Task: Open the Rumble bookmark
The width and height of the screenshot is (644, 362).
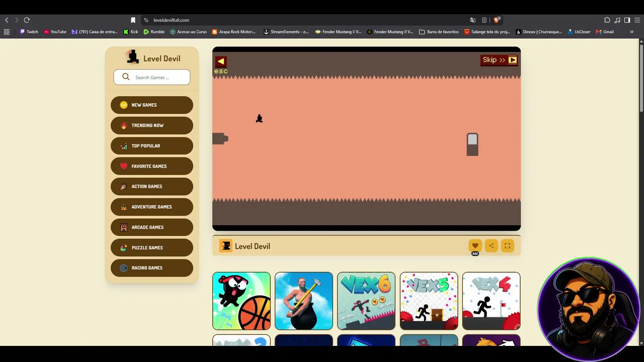Action: 154,32
